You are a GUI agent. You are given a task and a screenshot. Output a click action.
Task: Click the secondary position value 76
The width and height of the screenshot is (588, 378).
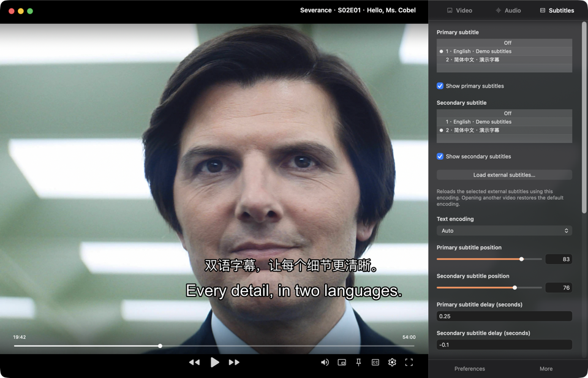(559, 287)
